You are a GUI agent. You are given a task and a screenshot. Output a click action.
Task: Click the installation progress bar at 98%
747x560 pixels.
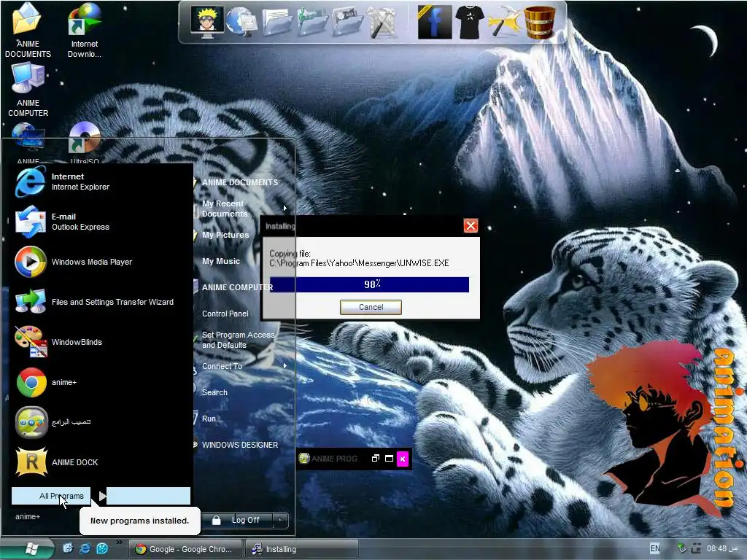(x=369, y=284)
